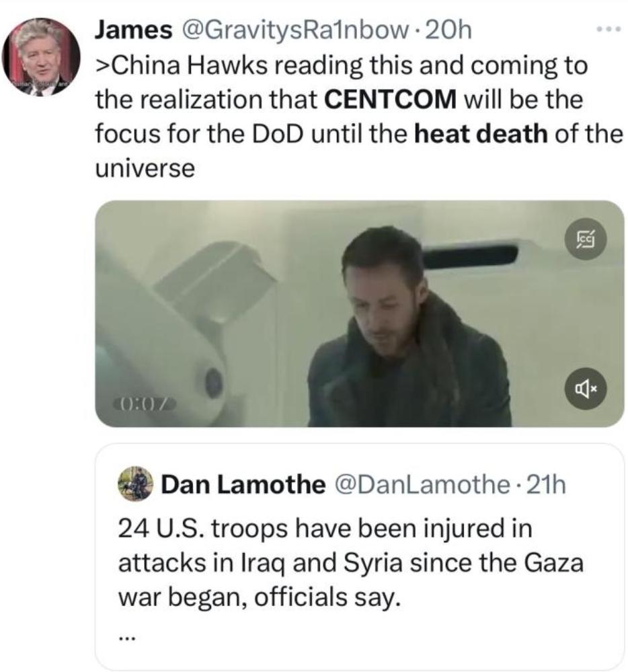Click the bold CENTCOM text in the tweet
This screenshot has width=628, height=672.
click(x=390, y=100)
